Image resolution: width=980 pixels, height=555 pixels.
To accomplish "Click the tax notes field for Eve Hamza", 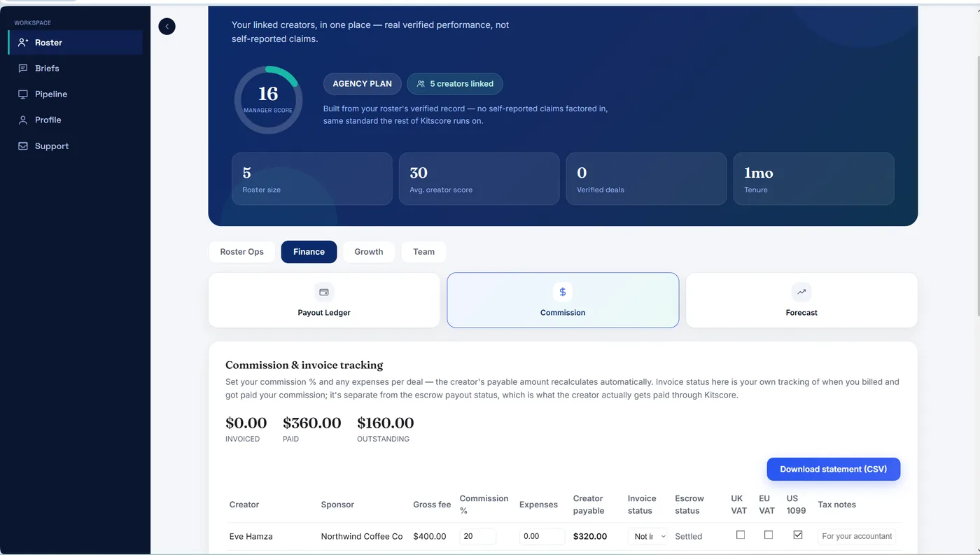I will [857, 537].
